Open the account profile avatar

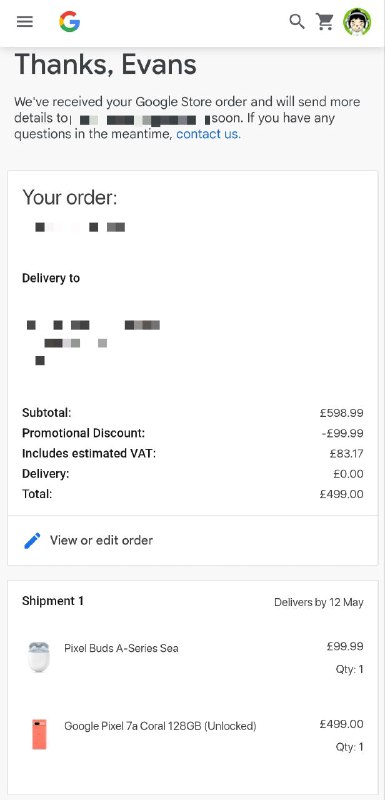click(357, 21)
